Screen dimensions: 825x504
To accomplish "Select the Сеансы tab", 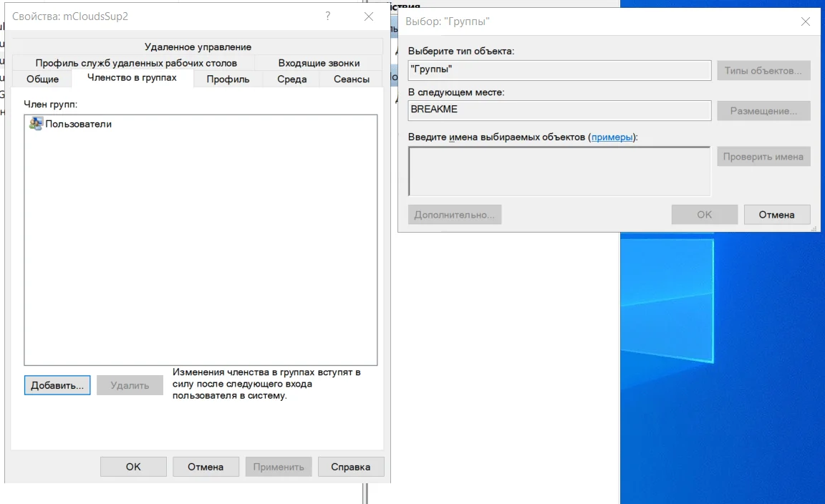I will tap(351, 79).
